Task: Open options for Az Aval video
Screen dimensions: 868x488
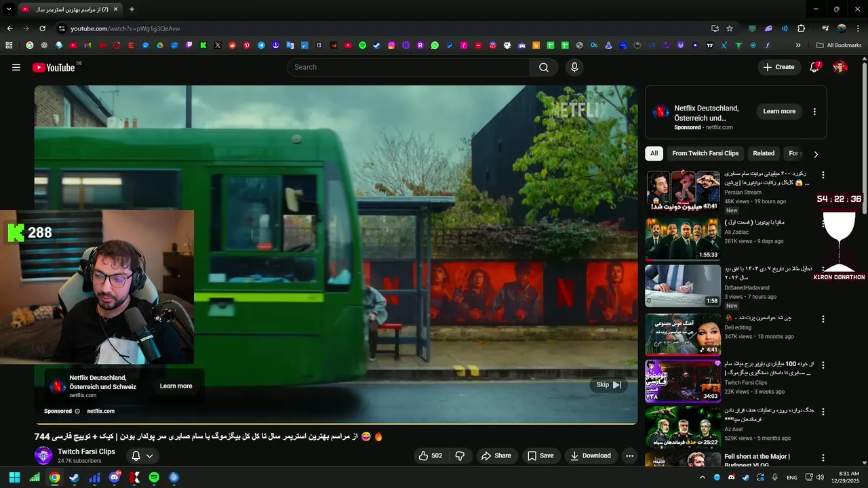Action: point(823,411)
